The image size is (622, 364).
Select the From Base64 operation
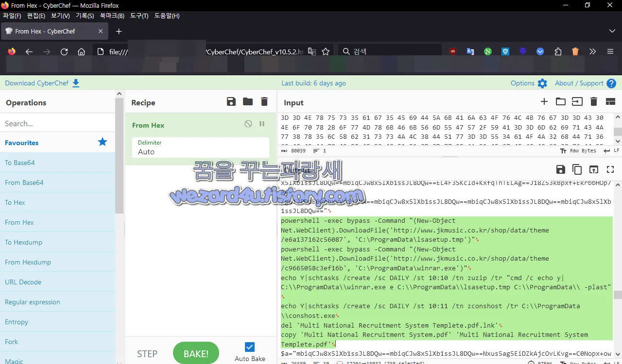point(57,182)
